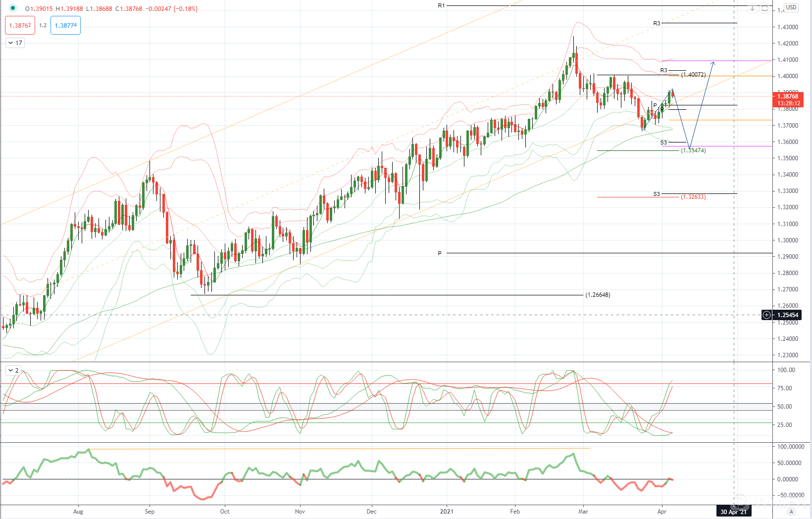Click the 1.25454 crosshair price label
The image size is (812, 519).
(x=787, y=315)
